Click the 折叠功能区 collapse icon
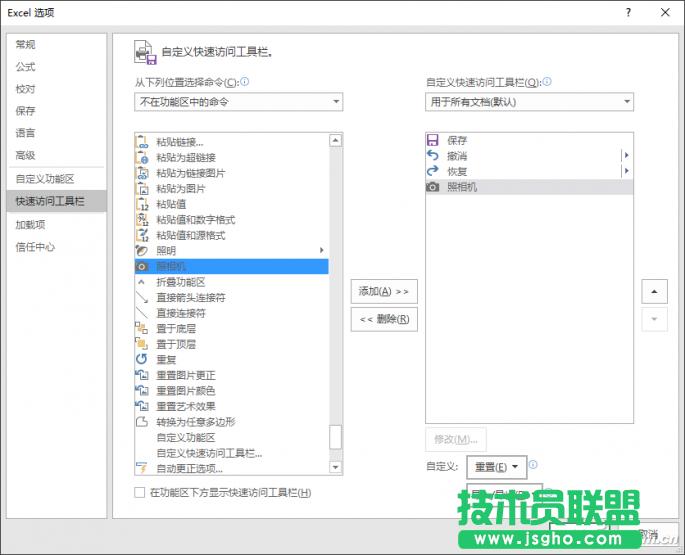The width and height of the screenshot is (685, 555). tap(141, 282)
